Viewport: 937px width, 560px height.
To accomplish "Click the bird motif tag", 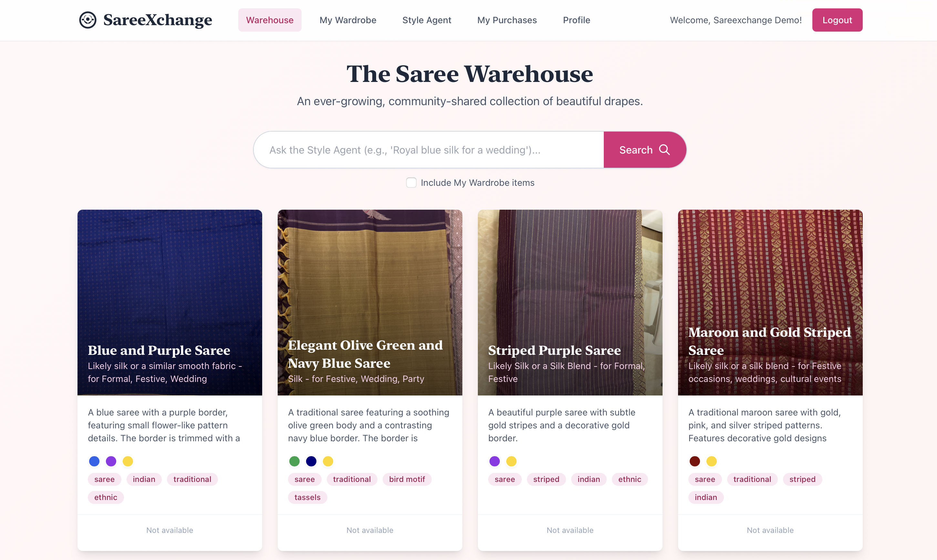I will 407,479.
